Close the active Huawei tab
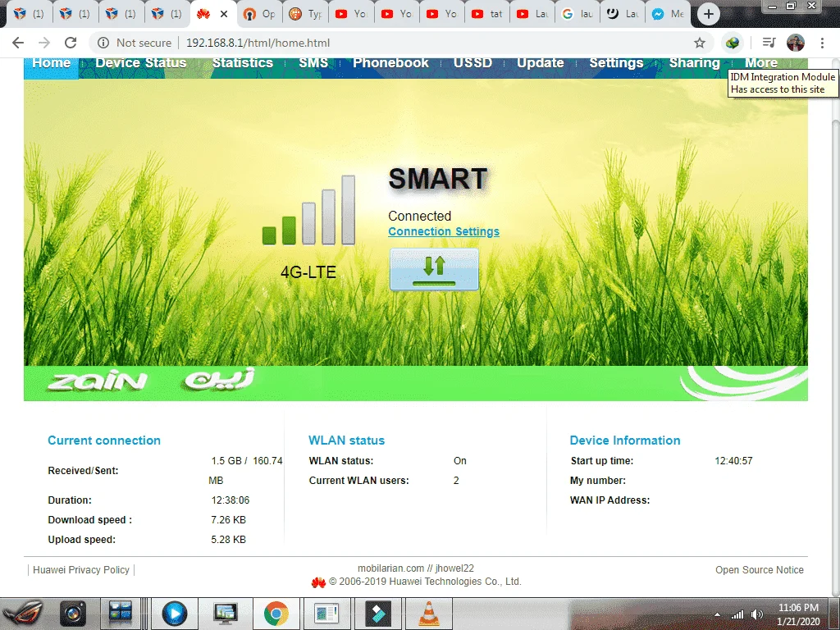This screenshot has width=840, height=630. (224, 14)
